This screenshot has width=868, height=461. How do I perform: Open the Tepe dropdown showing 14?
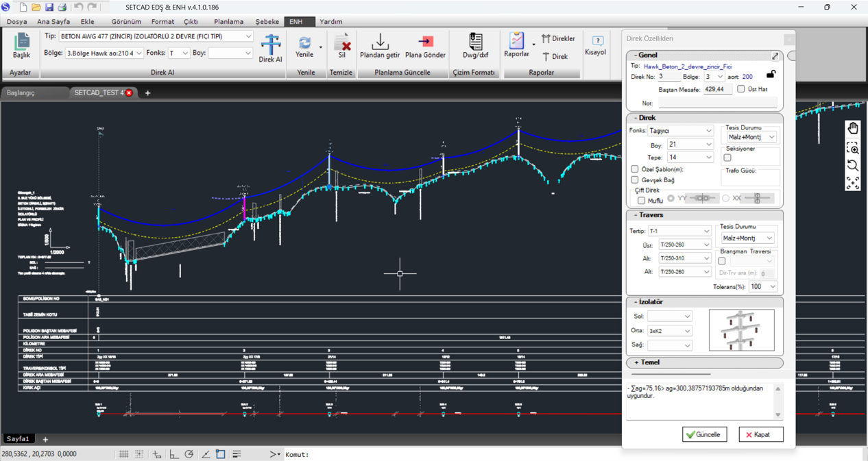(x=690, y=158)
